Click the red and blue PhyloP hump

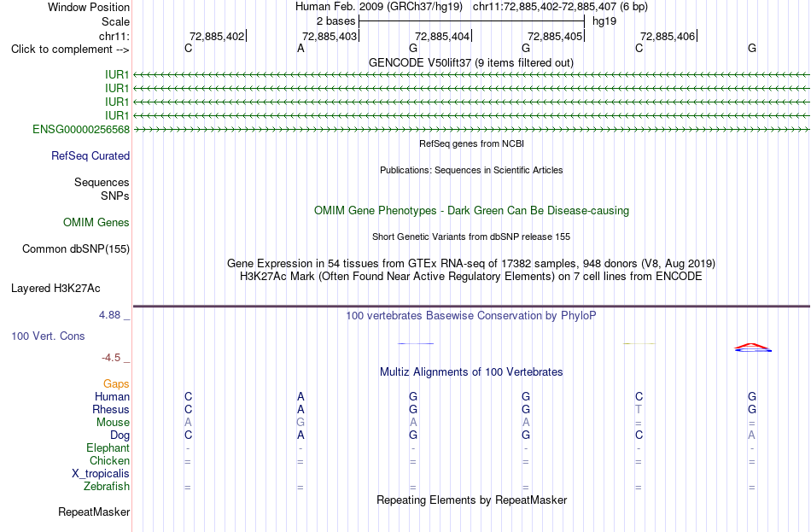point(753,348)
